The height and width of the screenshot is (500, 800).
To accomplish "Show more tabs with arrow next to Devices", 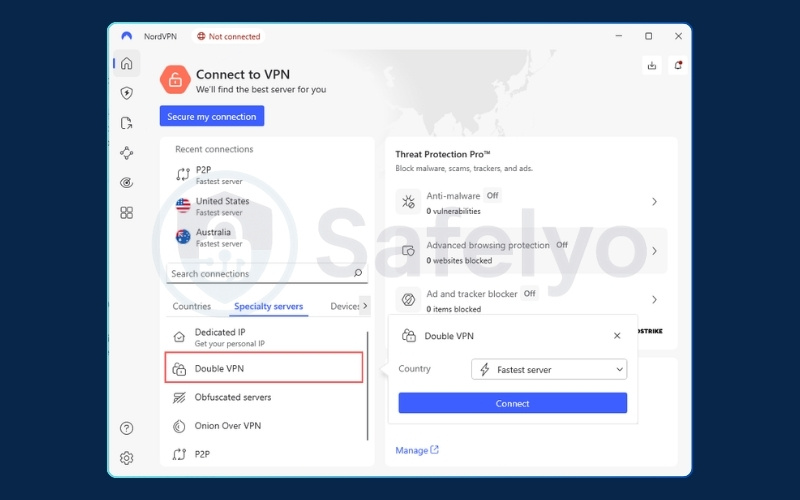I will pyautogui.click(x=365, y=306).
